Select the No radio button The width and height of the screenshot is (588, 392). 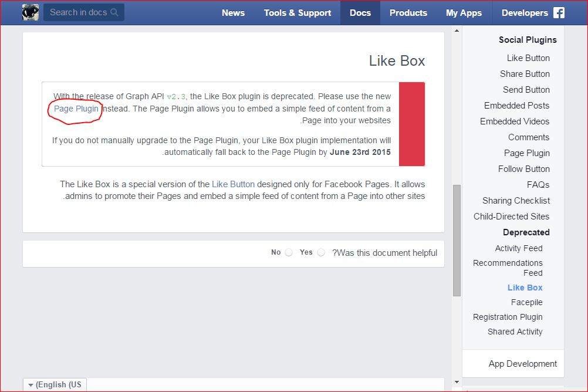tap(288, 252)
